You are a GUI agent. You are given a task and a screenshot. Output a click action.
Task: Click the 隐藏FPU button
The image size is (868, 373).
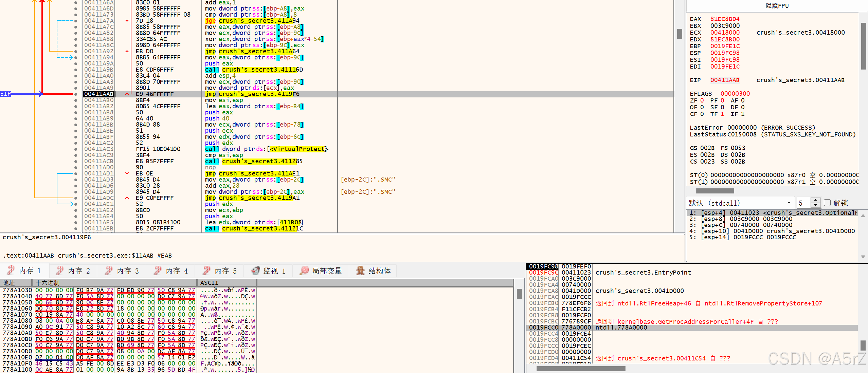pos(777,6)
